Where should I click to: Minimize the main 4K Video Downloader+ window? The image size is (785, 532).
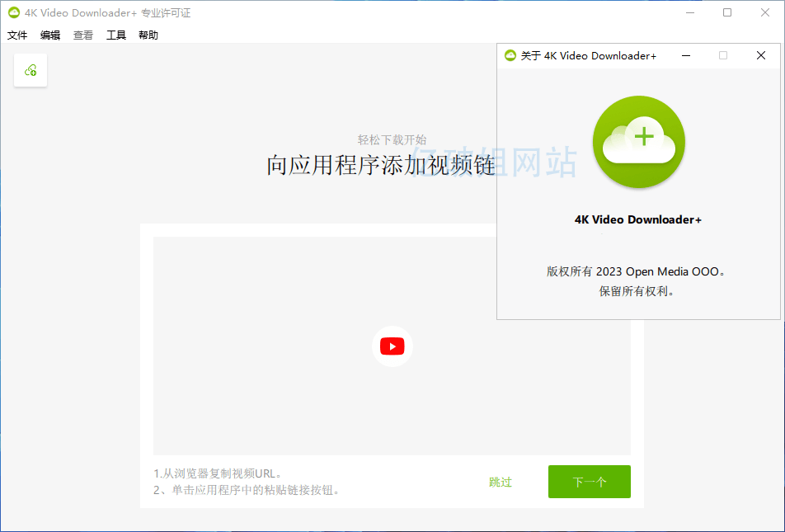tap(690, 12)
